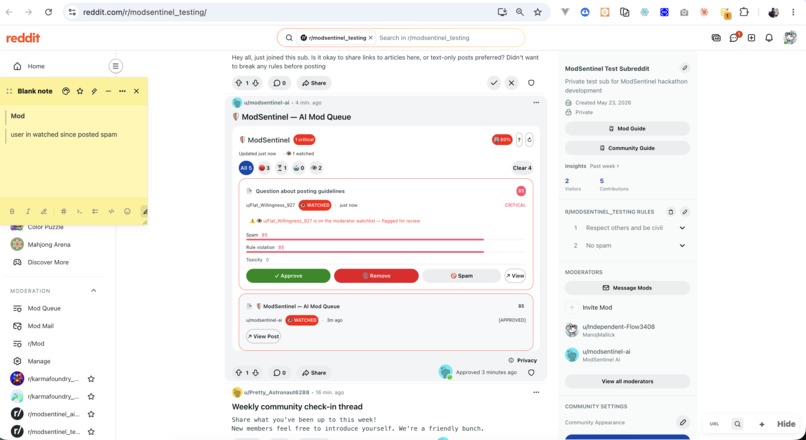Open Mahjong Arena game
This screenshot has height=440, width=806.
pyautogui.click(x=51, y=244)
